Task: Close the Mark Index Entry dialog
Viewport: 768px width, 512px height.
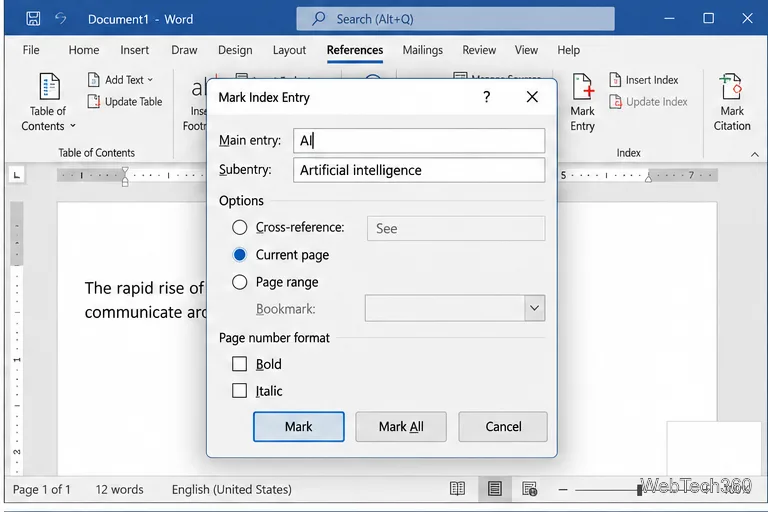Action: [x=532, y=97]
